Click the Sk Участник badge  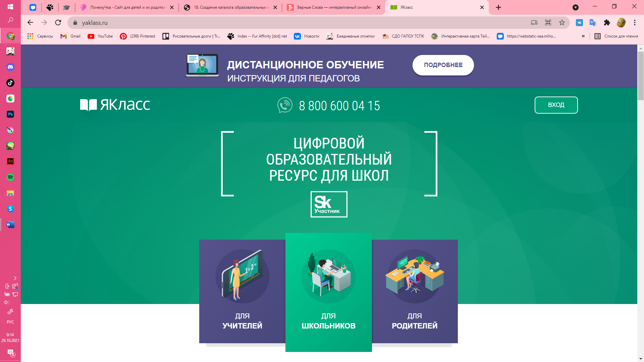[x=329, y=204]
